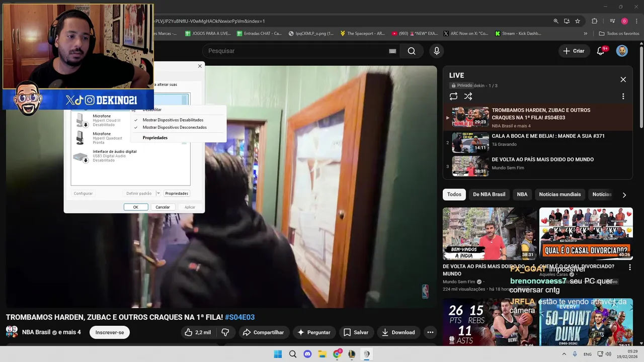The image size is (644, 362).
Task: Open Chrome three-dot menu
Action: (x=635, y=21)
